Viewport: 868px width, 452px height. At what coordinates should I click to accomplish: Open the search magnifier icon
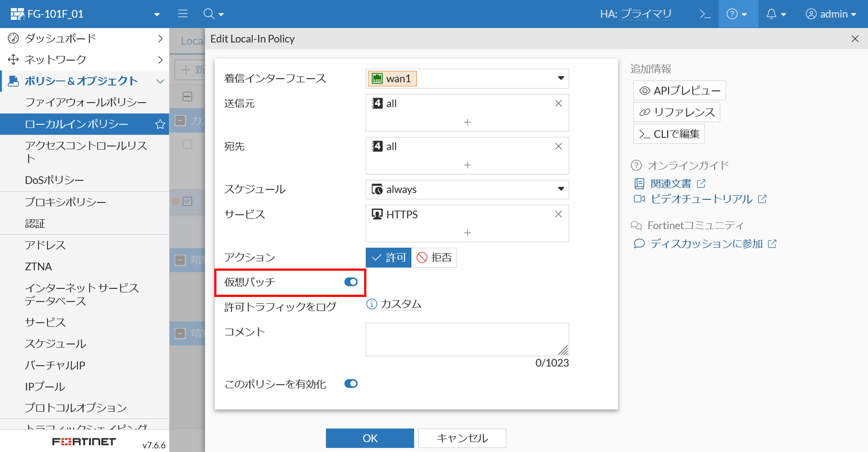coord(209,14)
